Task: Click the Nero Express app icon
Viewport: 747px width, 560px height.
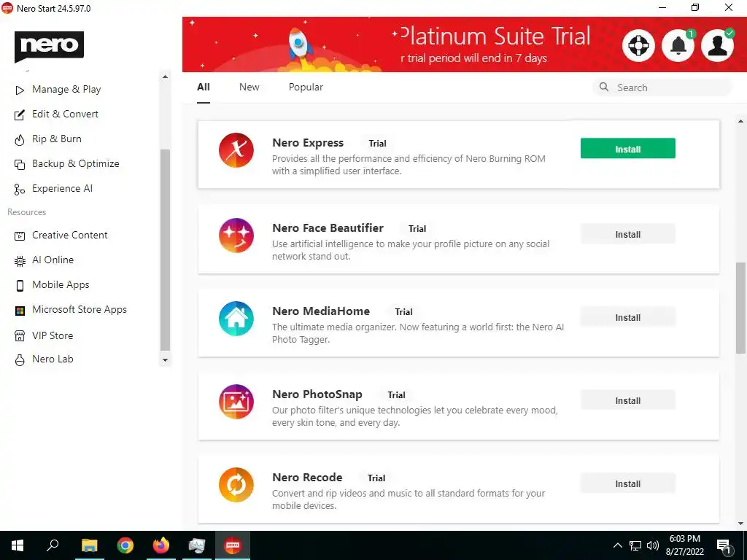Action: (x=236, y=150)
